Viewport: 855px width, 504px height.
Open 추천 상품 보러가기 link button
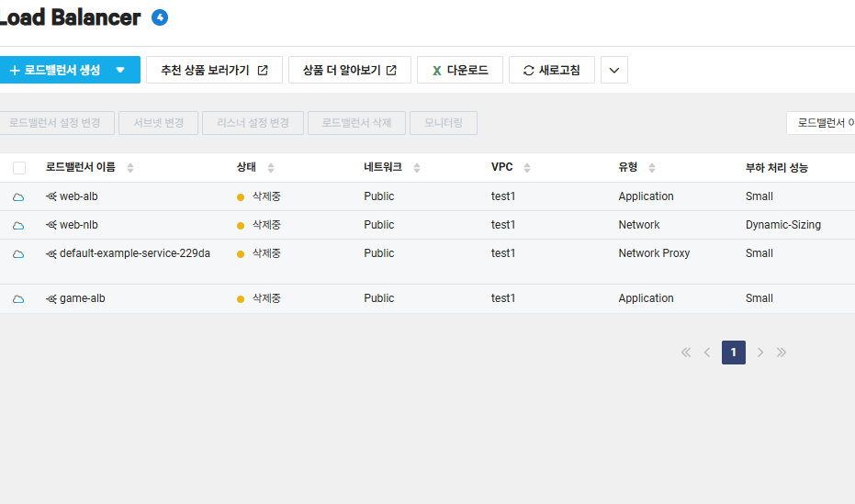pos(214,70)
